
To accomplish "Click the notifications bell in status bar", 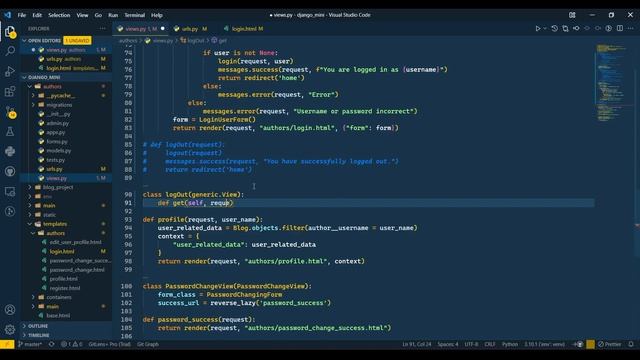I will click(631, 344).
